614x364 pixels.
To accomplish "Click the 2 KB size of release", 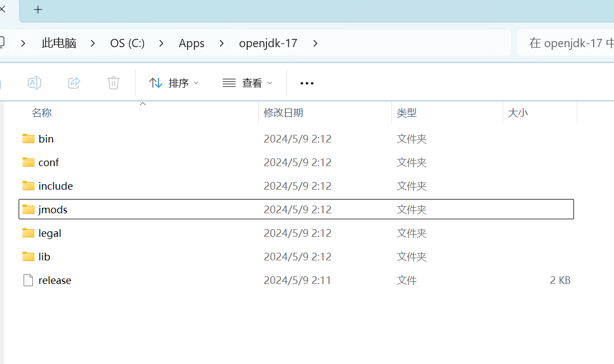I will pyautogui.click(x=560, y=280).
